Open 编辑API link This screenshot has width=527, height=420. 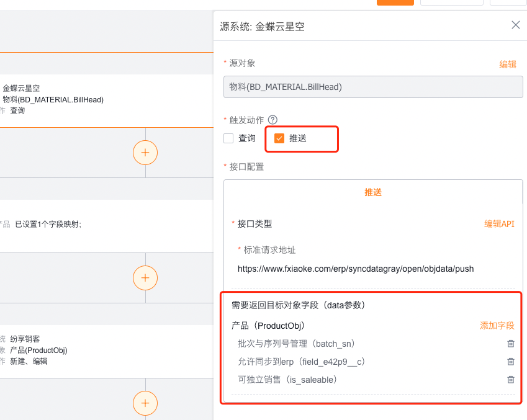point(499,224)
